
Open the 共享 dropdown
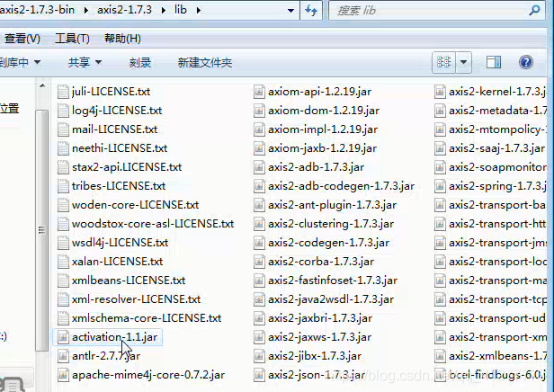85,63
